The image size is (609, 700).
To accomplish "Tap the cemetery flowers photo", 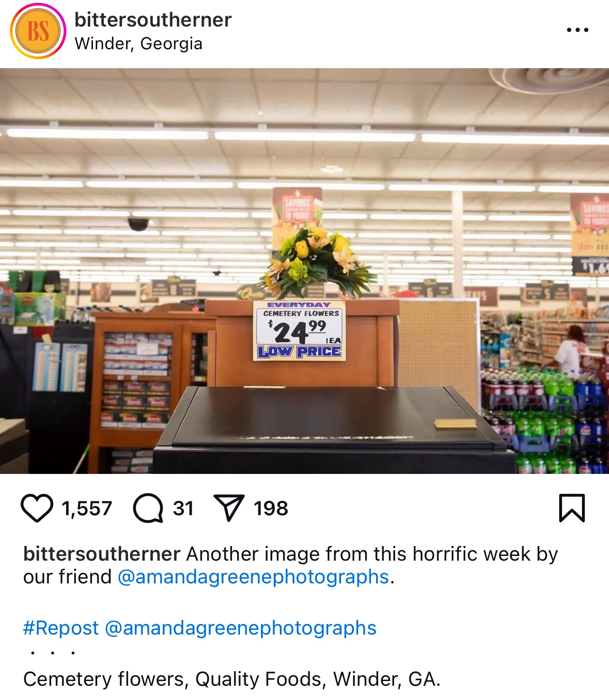I will 304,271.
